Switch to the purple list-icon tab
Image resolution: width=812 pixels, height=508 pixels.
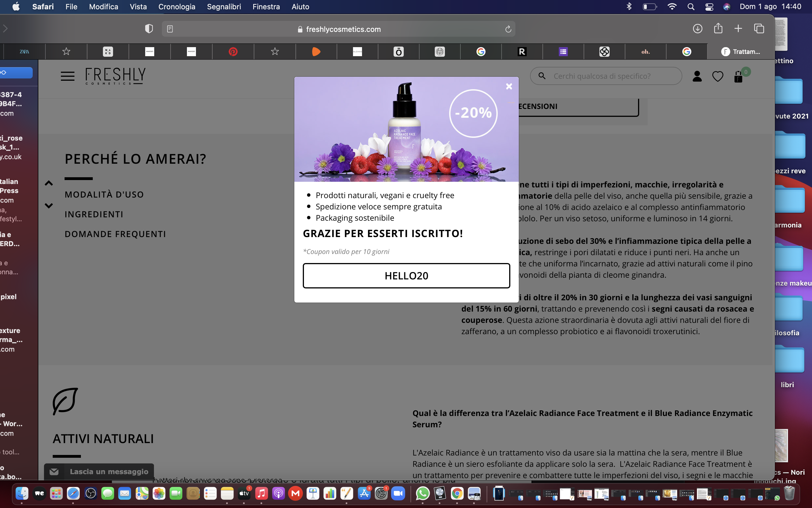563,52
